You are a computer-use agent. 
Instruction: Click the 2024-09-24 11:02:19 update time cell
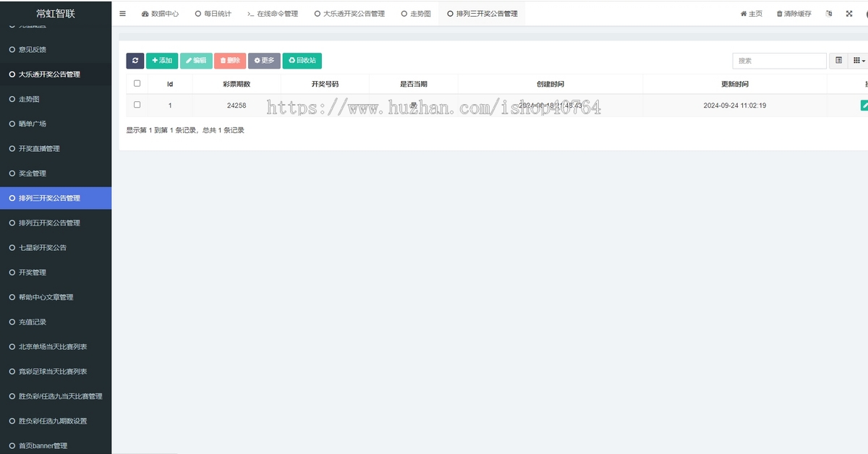735,106
